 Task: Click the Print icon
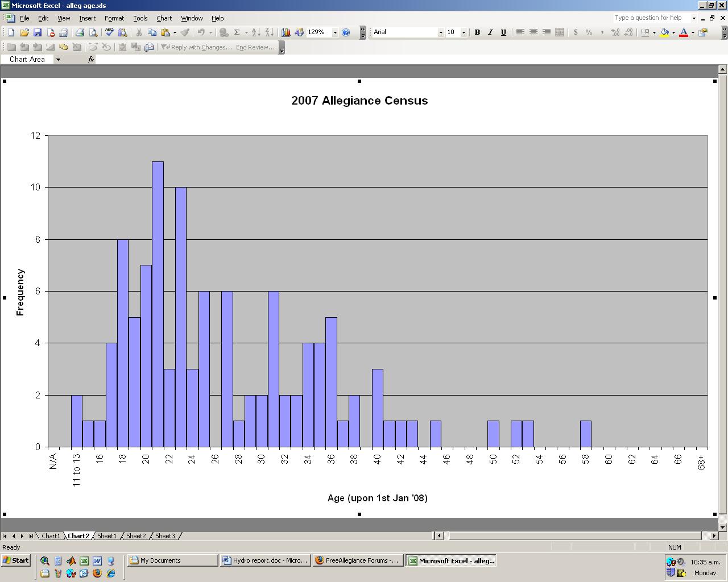point(80,32)
